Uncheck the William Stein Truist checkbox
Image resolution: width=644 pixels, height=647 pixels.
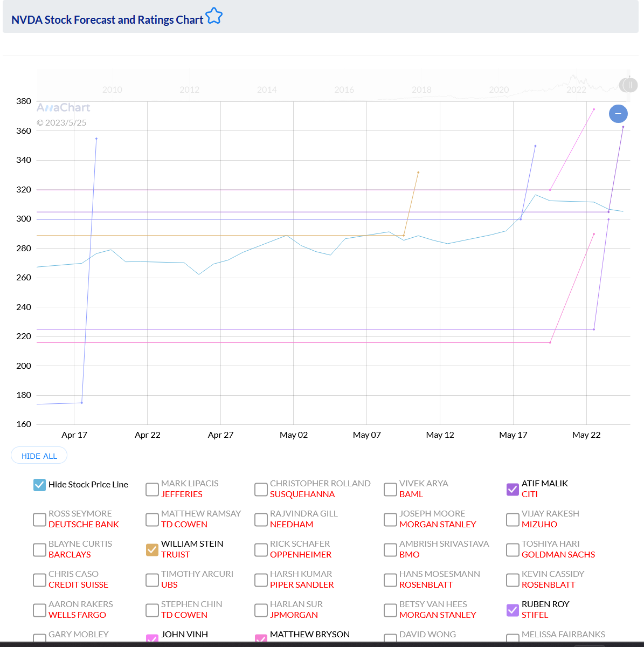(152, 549)
